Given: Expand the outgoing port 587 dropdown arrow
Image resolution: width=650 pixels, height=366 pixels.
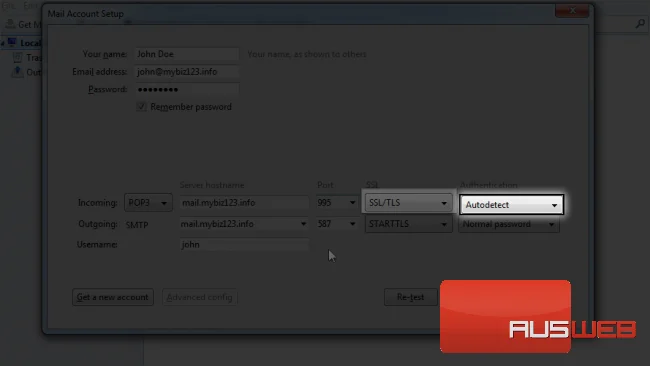Looking at the screenshot, I should tap(352, 224).
